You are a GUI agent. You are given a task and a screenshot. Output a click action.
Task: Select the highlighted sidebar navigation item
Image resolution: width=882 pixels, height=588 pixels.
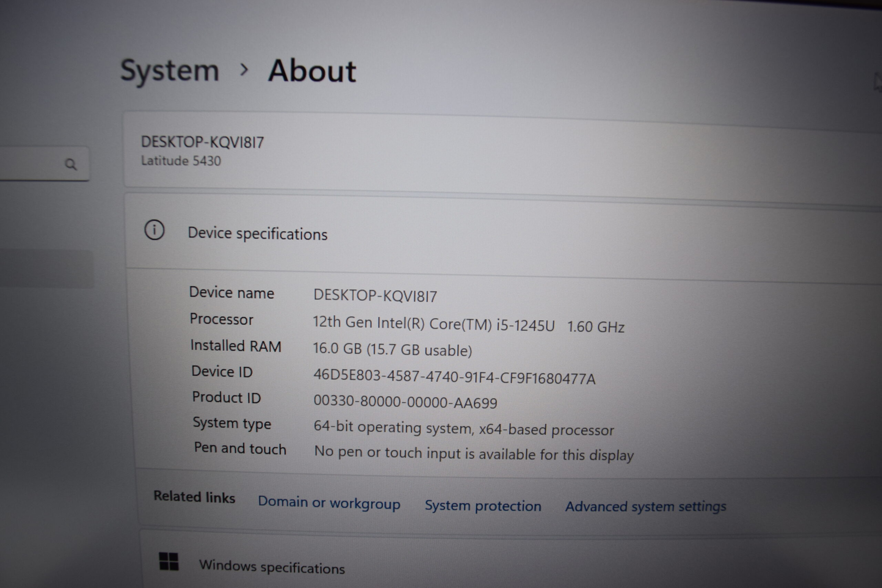click(47, 269)
